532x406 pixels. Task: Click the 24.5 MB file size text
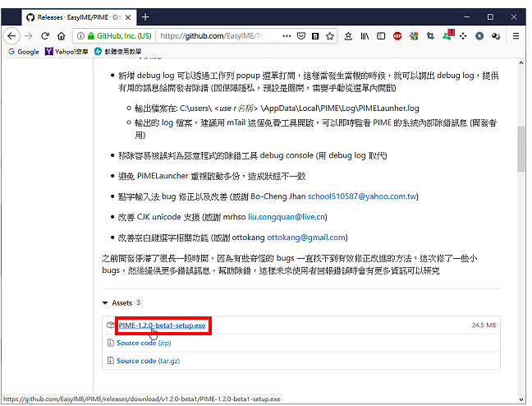coord(484,325)
